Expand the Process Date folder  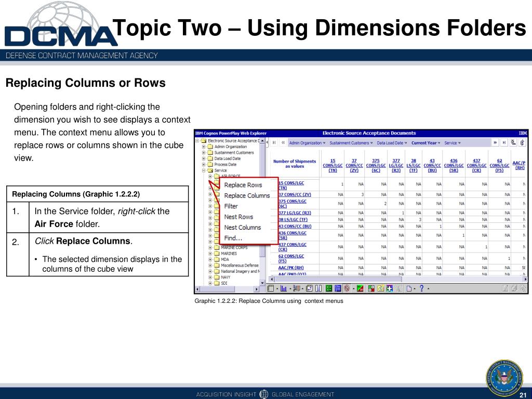[204, 165]
